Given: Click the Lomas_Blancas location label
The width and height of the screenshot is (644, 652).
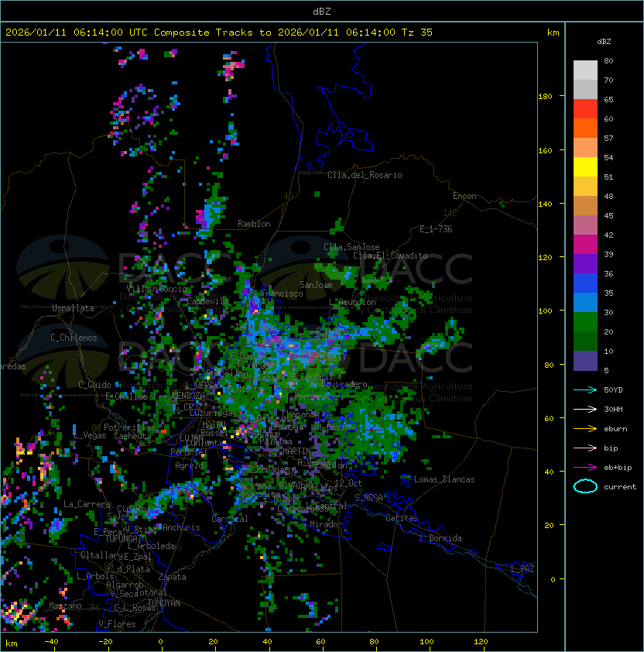Looking at the screenshot, I should [x=444, y=479].
